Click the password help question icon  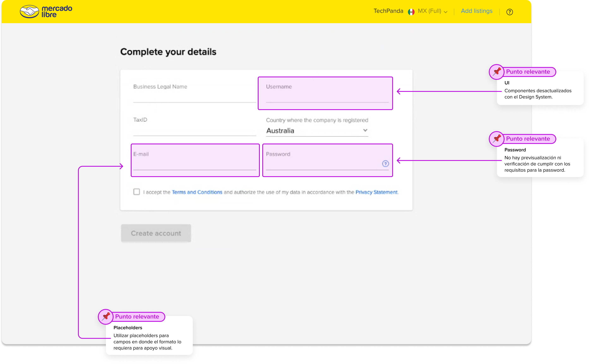tap(385, 164)
